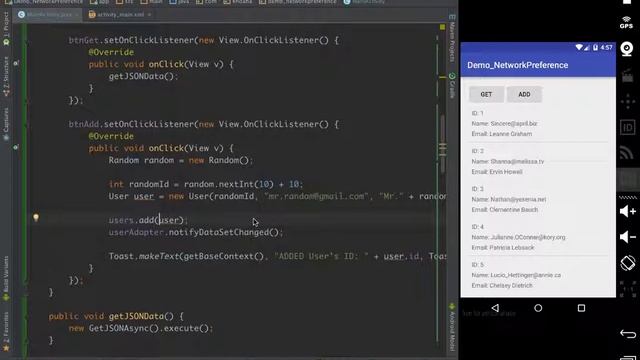The width and height of the screenshot is (640, 360).
Task: Select the ID: 4 user row
Action: pos(539,237)
